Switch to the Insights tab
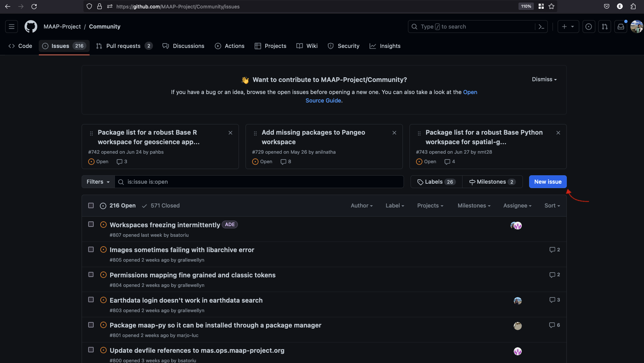 [x=385, y=46]
